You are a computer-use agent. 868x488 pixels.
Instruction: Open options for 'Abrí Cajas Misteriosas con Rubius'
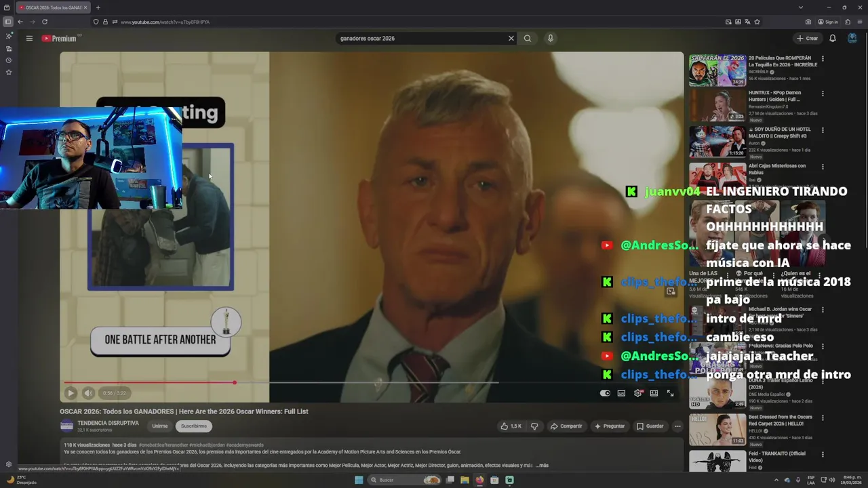click(823, 167)
